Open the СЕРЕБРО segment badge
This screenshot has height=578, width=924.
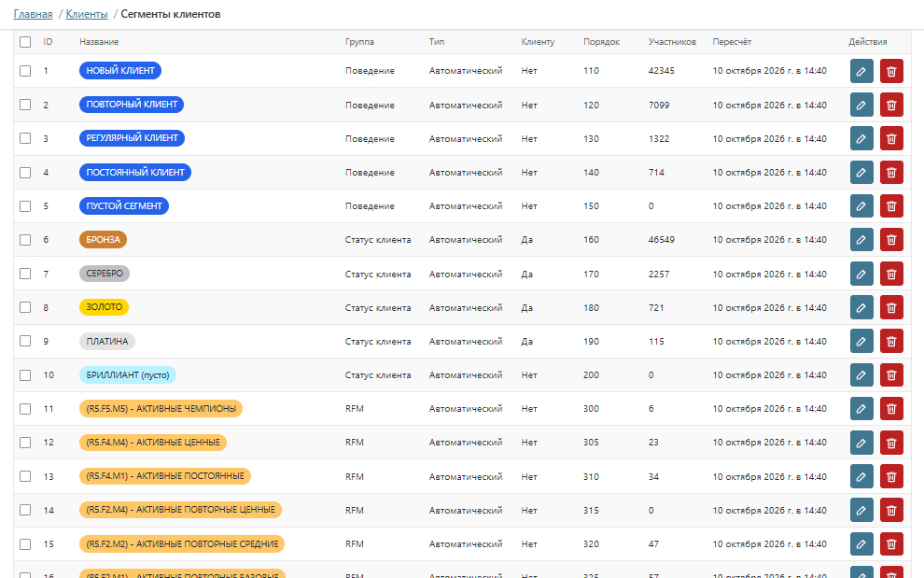click(x=105, y=273)
